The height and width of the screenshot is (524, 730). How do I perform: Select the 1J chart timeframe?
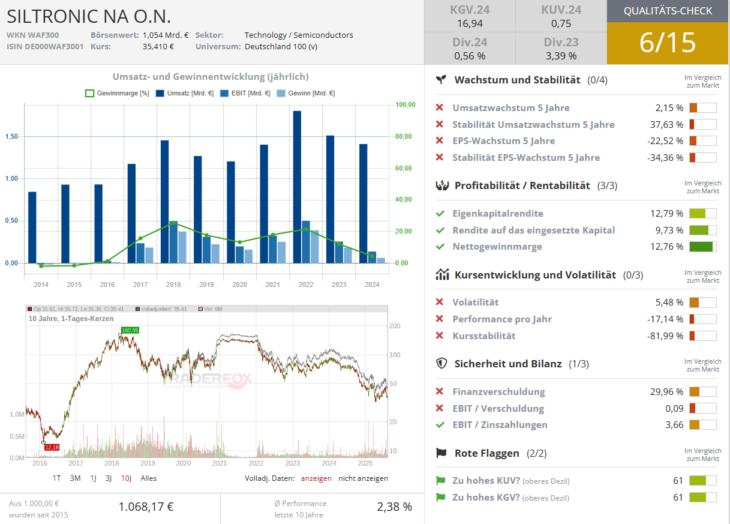coord(93,478)
